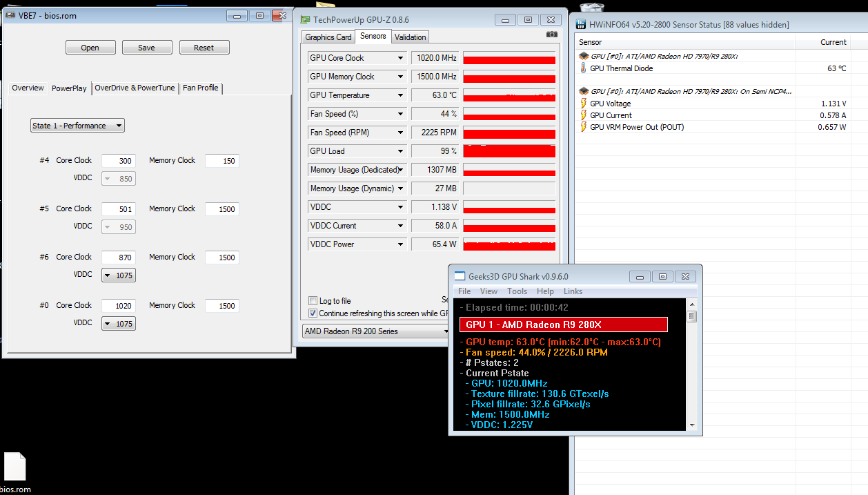This screenshot has width=868, height=495.
Task: Click the GPU 1 - AMD Radeon R9 280X bar
Action: [x=564, y=324]
